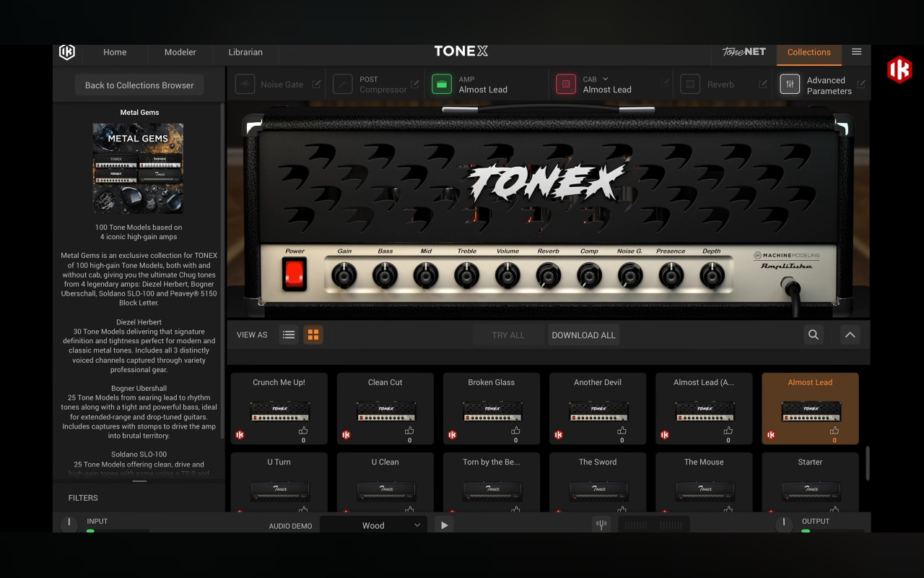Click the Gain knob
Viewport: 924px width, 578px height.
pyautogui.click(x=344, y=275)
